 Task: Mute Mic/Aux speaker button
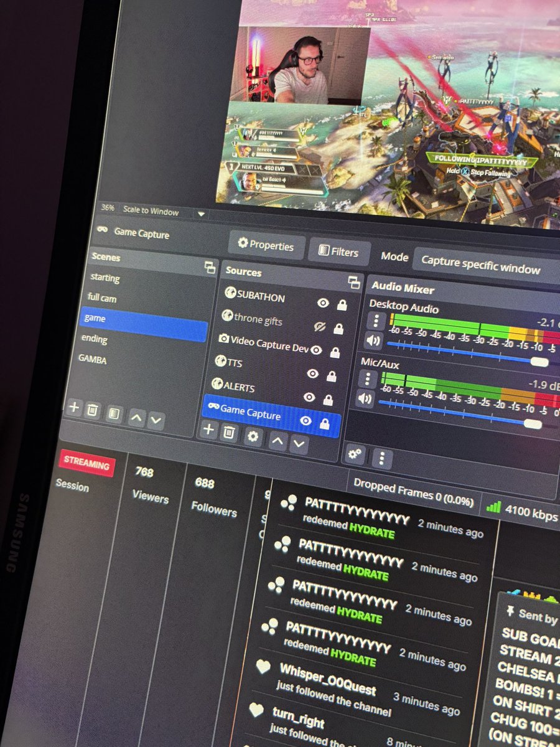(x=365, y=399)
